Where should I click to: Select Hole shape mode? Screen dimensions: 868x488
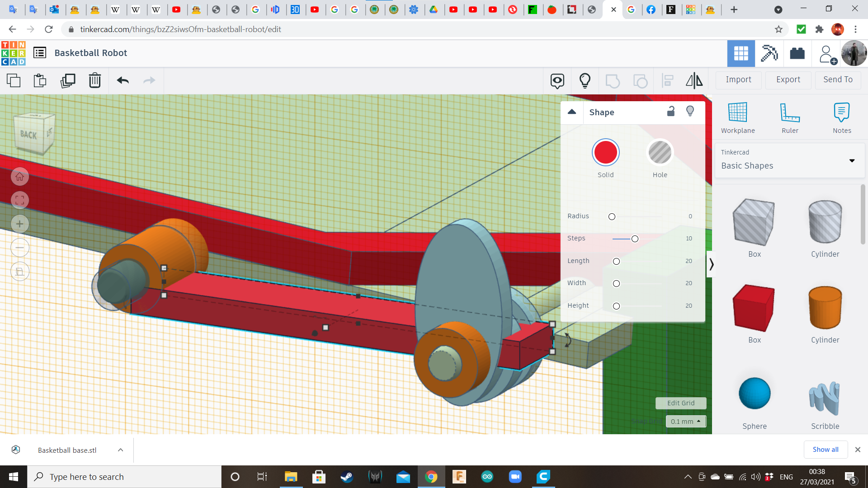click(x=660, y=153)
